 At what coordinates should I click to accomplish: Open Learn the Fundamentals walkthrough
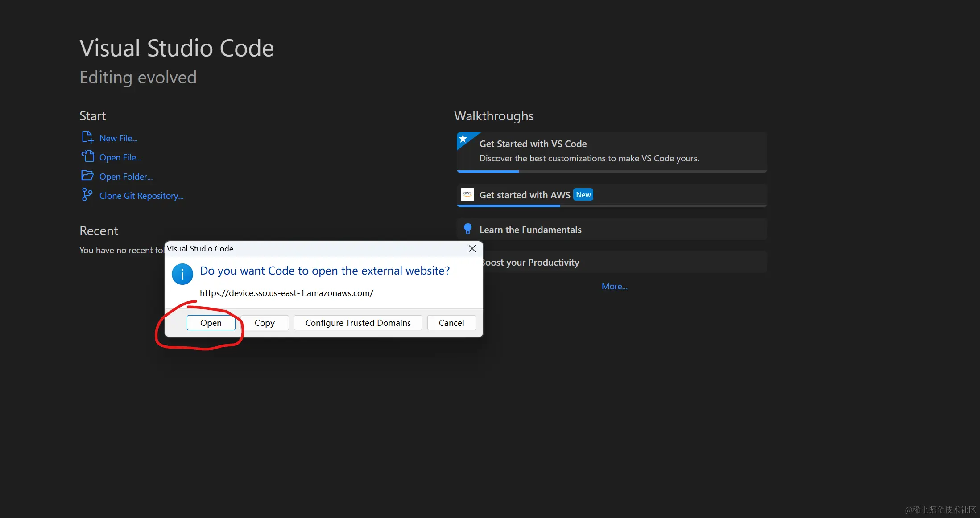click(x=612, y=229)
